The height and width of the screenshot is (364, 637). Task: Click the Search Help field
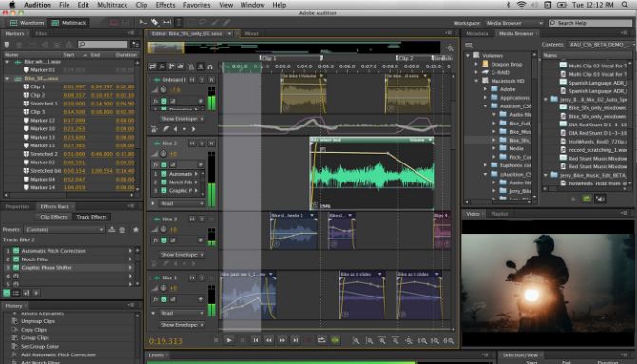[590, 23]
